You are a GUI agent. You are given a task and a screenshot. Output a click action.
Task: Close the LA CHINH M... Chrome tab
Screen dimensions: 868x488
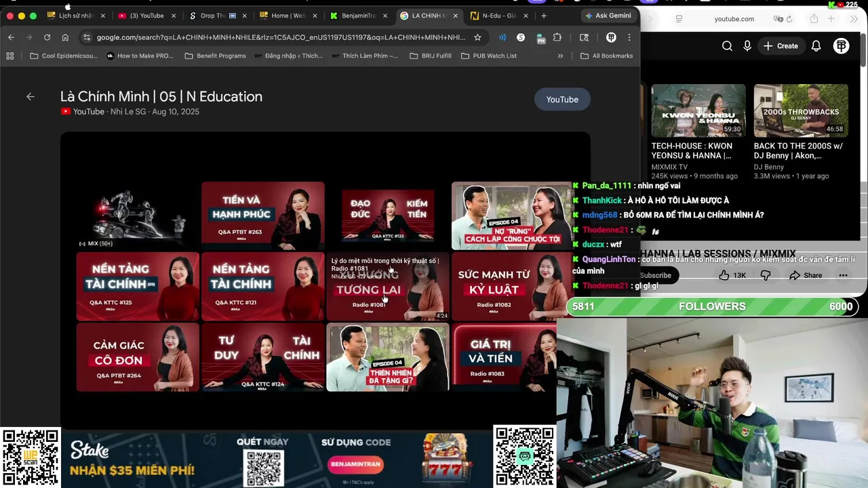pyautogui.click(x=455, y=16)
